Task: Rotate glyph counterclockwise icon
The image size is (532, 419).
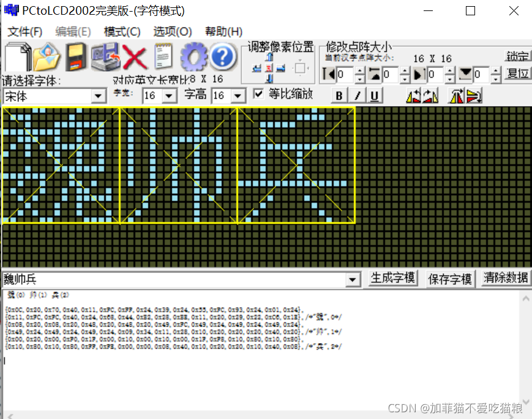Action: click(414, 96)
